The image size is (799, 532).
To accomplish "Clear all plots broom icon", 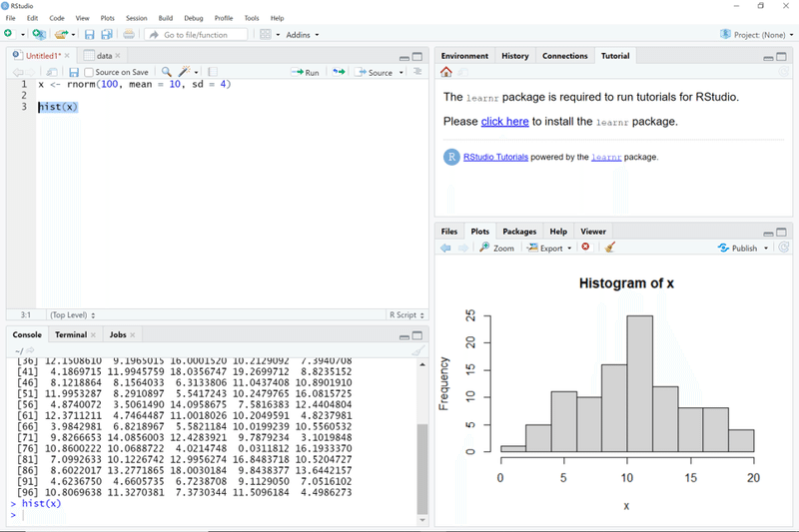I will tap(609, 248).
